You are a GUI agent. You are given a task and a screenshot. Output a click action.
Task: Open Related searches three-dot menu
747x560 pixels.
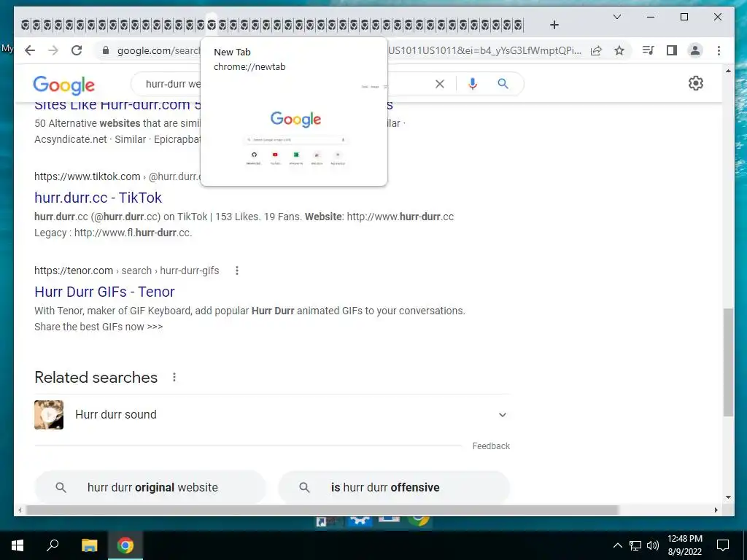[174, 377]
